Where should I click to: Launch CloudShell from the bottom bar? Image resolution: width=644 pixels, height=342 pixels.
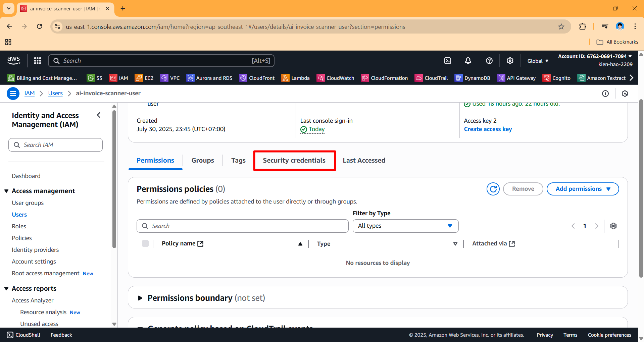pos(23,335)
